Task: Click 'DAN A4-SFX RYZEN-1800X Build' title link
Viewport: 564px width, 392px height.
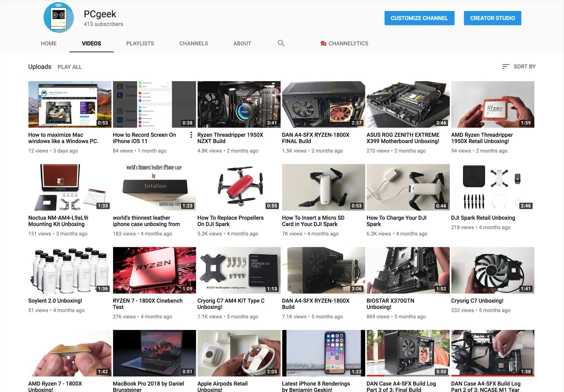Action: point(316,304)
